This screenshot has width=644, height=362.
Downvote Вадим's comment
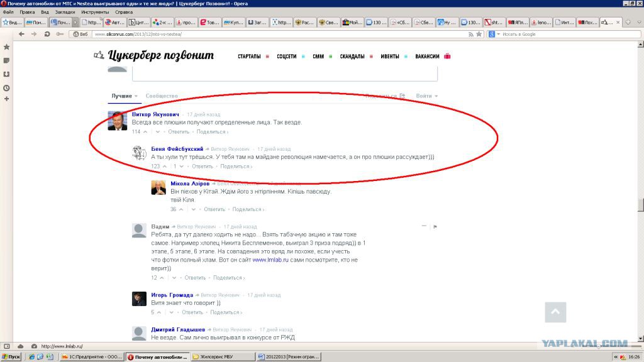click(174, 278)
